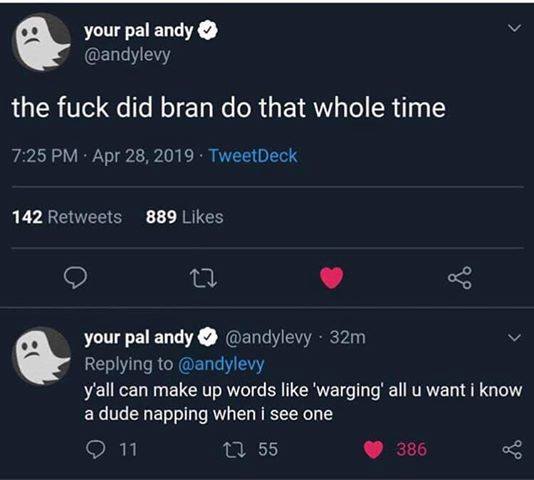The height and width of the screenshot is (480, 534).
Task: Open the 7:25 PM Apr 28, 2019 timestamp
Action: (103, 156)
